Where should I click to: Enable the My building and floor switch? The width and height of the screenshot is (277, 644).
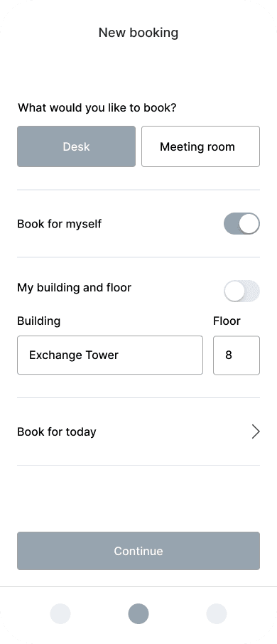(x=241, y=291)
